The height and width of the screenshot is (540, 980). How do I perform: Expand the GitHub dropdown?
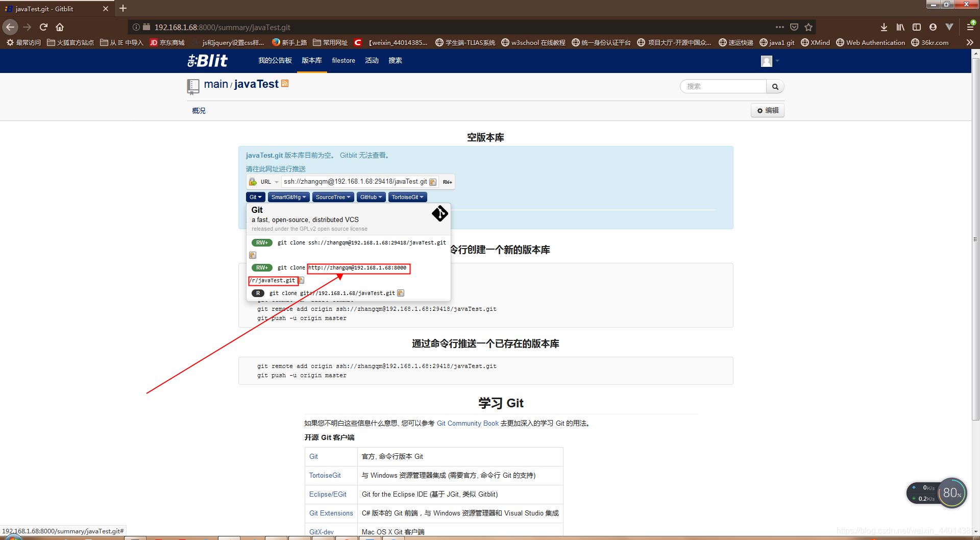[x=371, y=197]
